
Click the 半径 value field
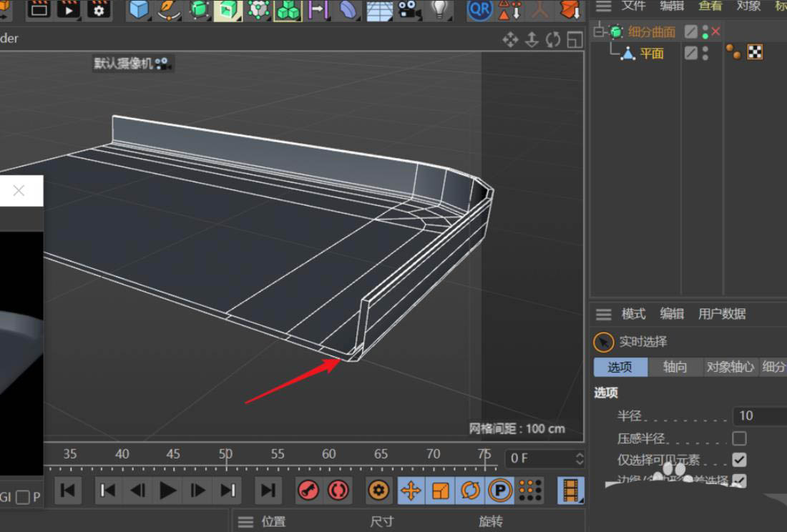[760, 416]
